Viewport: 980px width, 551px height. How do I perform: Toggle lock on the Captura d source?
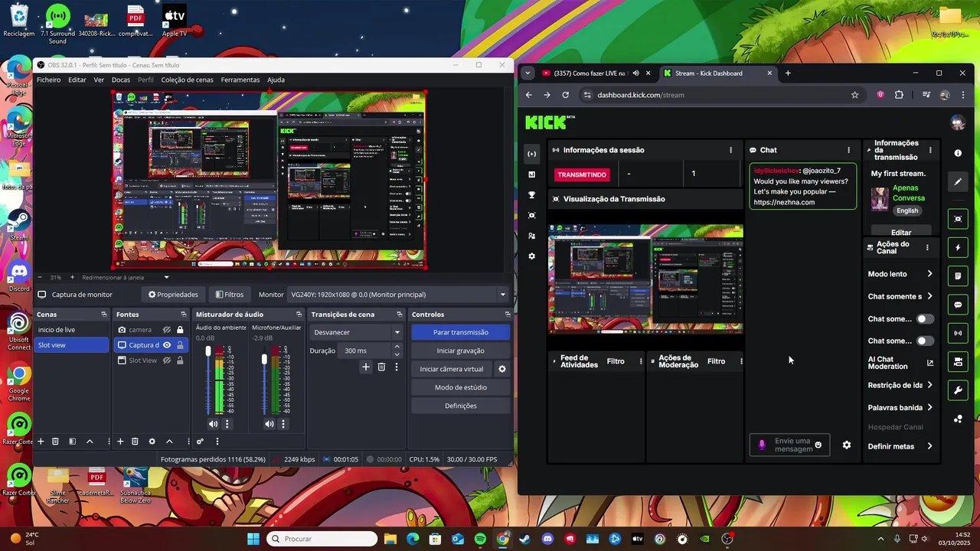180,345
